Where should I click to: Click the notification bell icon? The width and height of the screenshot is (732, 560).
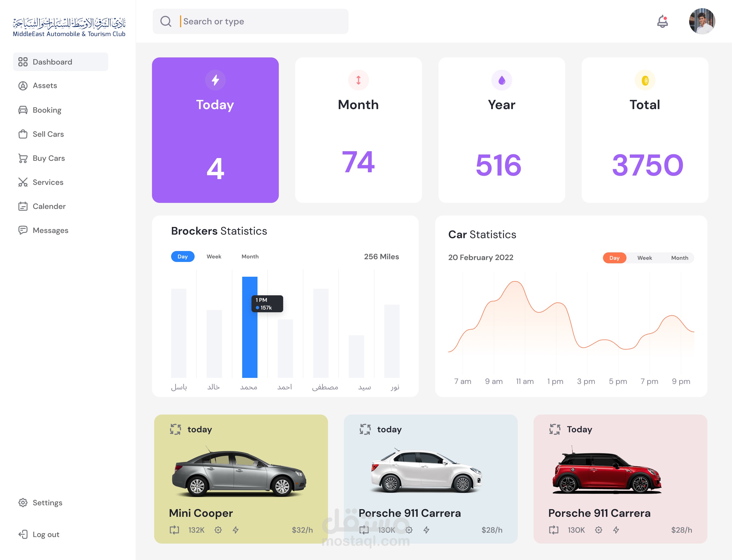point(662,22)
